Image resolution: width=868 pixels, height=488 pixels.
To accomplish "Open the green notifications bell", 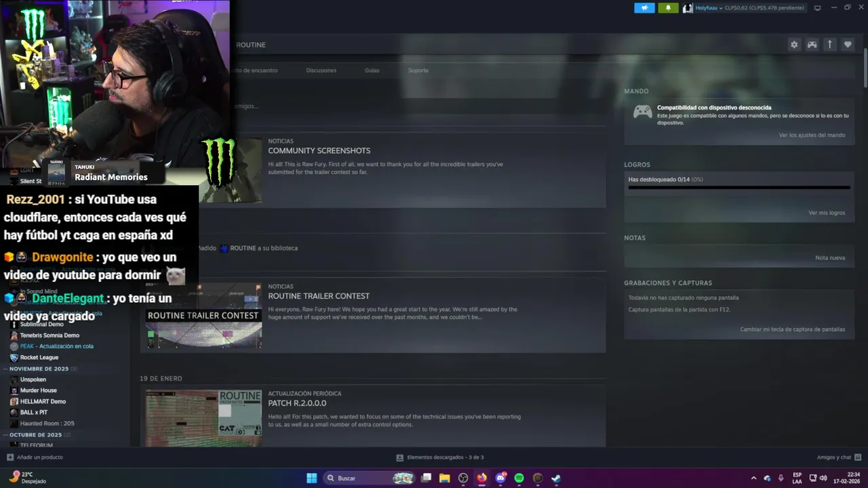I will coord(668,8).
